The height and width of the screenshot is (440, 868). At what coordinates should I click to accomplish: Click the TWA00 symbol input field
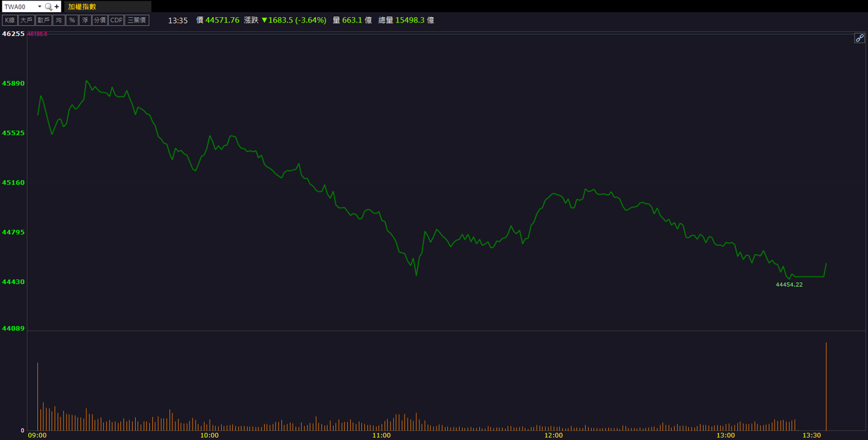pos(20,7)
